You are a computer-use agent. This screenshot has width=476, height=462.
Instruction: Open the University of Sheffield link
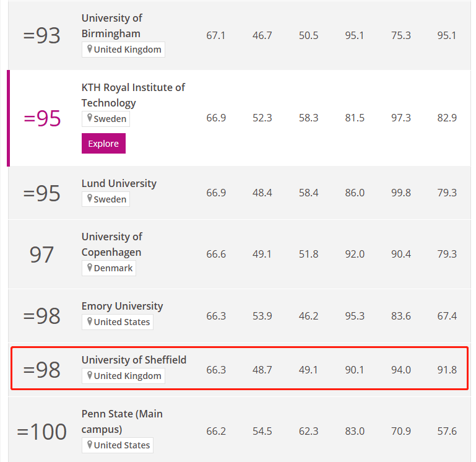point(134,360)
